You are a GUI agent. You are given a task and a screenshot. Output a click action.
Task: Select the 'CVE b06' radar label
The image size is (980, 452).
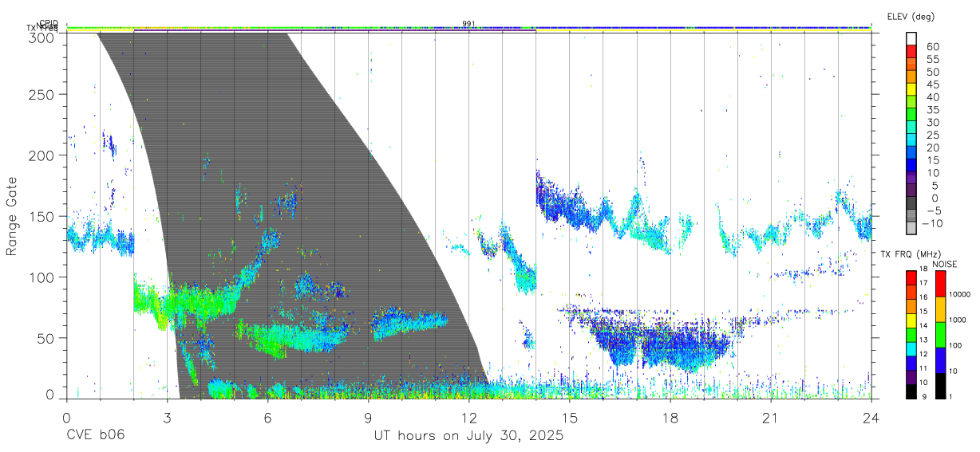(x=95, y=437)
